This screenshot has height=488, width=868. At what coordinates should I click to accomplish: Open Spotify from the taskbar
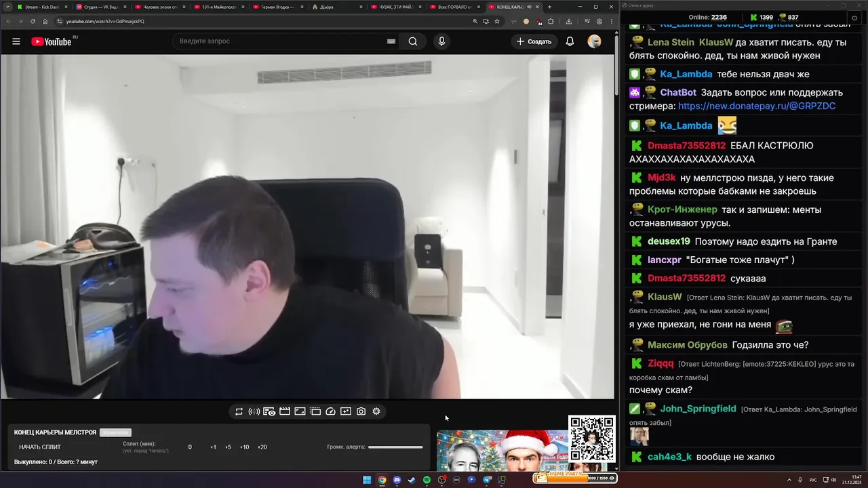(x=427, y=480)
